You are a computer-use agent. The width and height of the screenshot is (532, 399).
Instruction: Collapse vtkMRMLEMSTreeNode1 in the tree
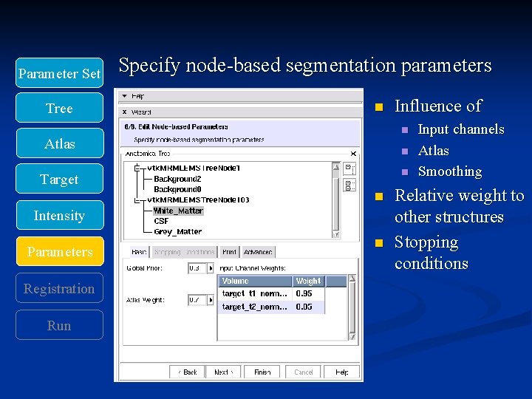(137, 168)
